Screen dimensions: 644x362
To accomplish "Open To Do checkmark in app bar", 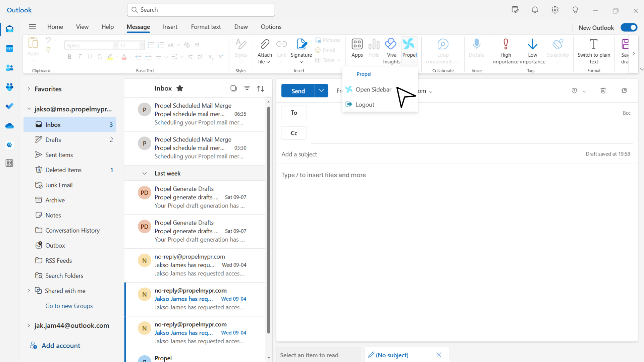I will [x=9, y=106].
